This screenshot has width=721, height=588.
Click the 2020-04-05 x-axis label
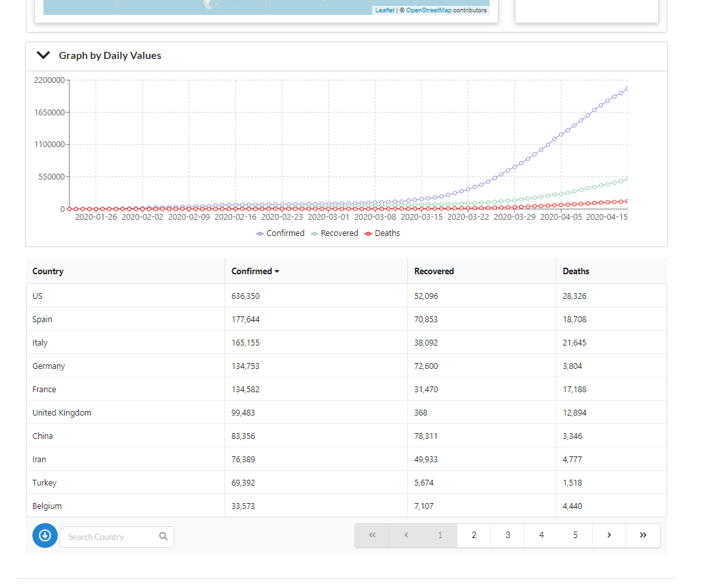561,217
